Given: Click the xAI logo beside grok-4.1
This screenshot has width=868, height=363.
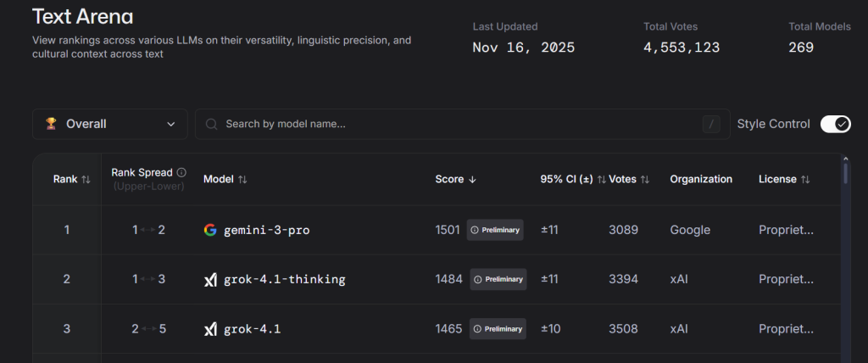Looking at the screenshot, I should [211, 328].
